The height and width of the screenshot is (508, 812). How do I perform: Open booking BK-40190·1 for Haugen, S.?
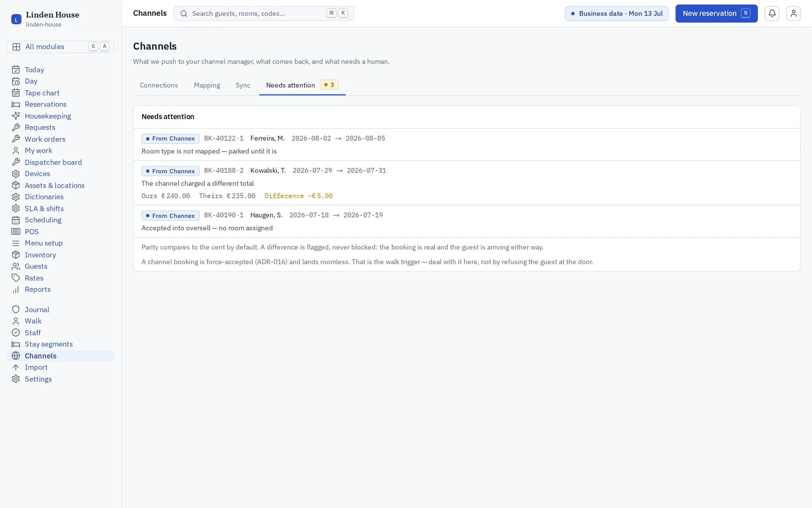pyautogui.click(x=466, y=221)
